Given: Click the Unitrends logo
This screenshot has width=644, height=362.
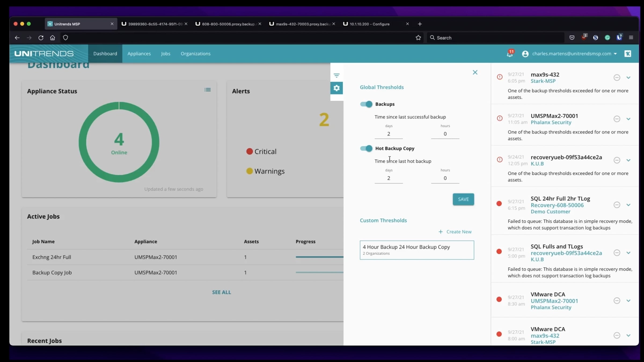Looking at the screenshot, I should [44, 54].
